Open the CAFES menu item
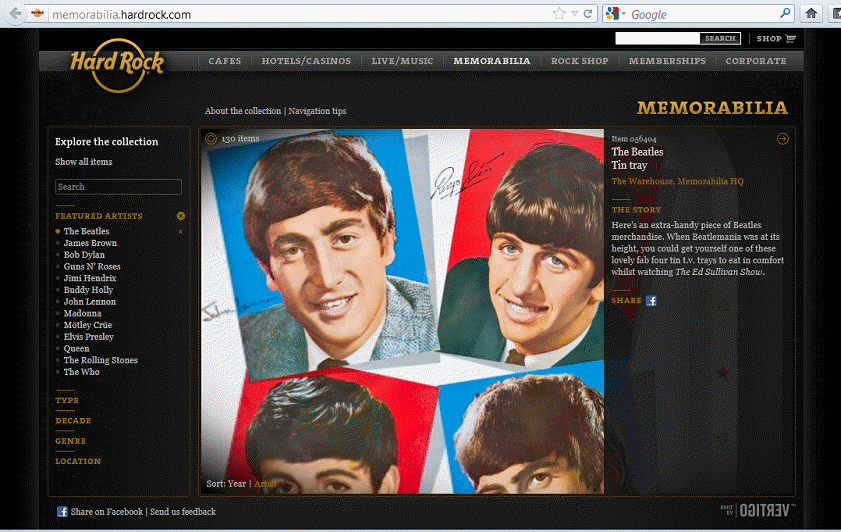 (225, 61)
